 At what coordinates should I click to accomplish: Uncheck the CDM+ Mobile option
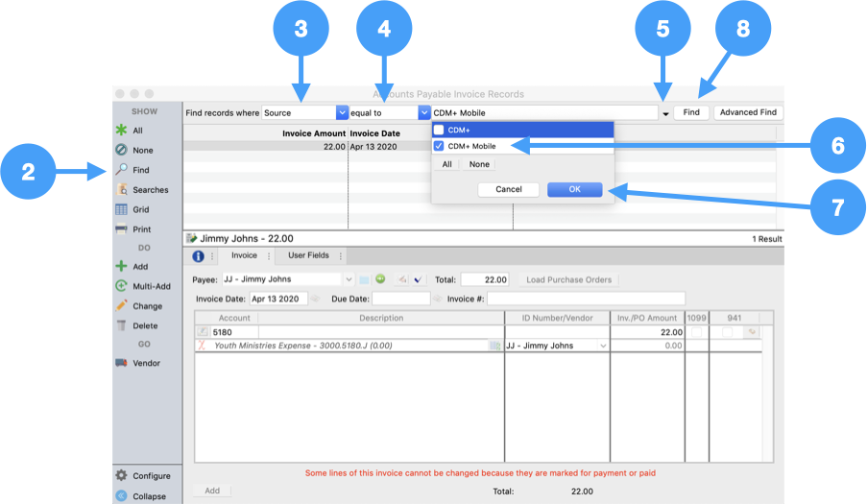pyautogui.click(x=439, y=147)
